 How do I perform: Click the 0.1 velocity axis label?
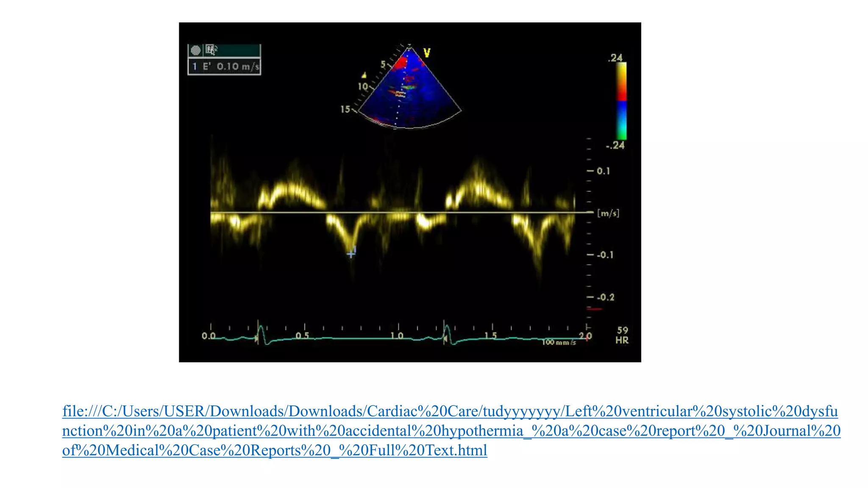point(603,171)
